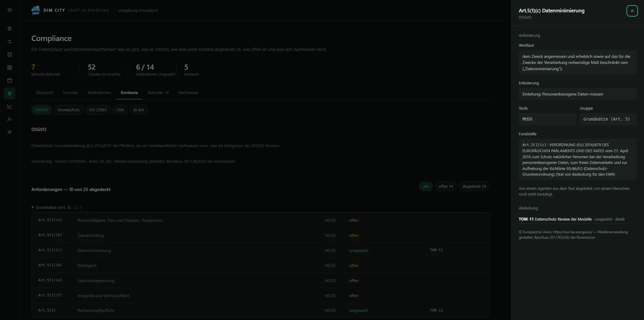Image resolution: width=644 pixels, height=320 pixels.
Task: Open the add-user sidebar icon
Action: (x=10, y=119)
